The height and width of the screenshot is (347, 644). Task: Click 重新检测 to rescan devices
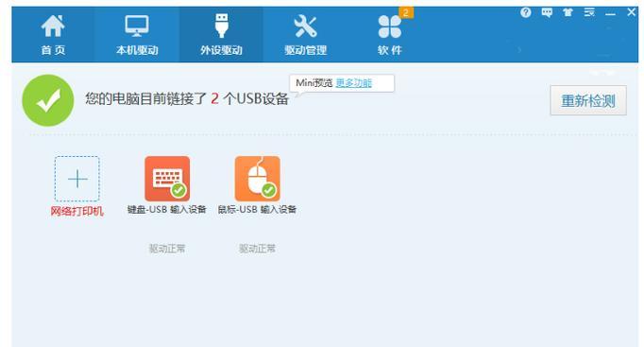588,101
